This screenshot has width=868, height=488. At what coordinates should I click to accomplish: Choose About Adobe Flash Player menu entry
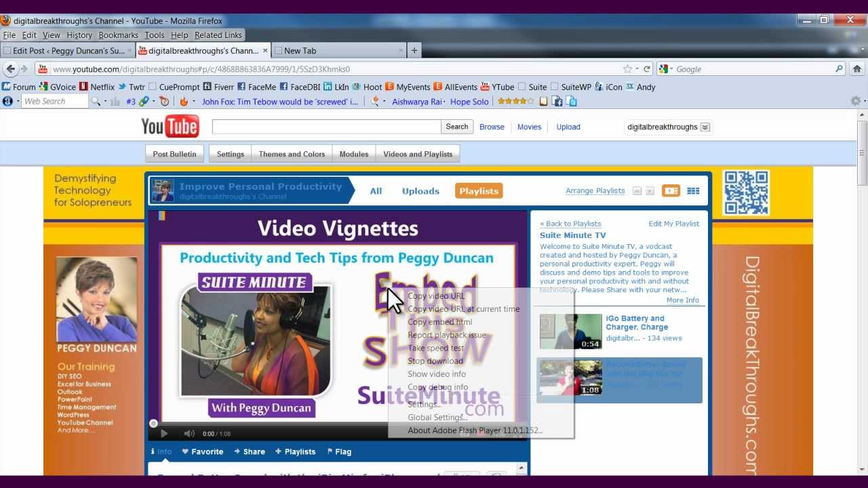(x=475, y=430)
